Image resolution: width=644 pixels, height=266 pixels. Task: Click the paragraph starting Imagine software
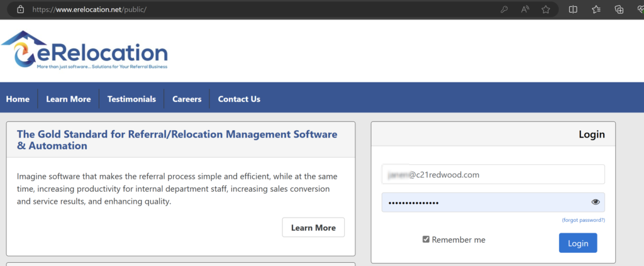[x=177, y=189]
